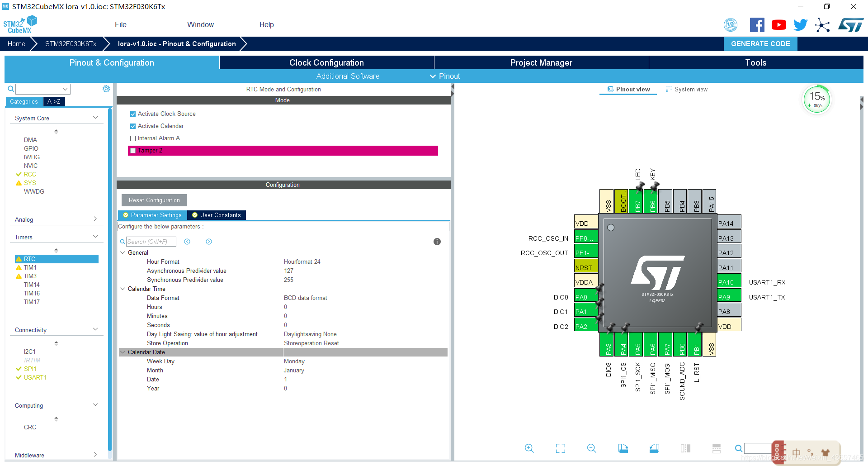The height and width of the screenshot is (466, 868).
Task: Click the ST community network icon
Action: point(822,25)
